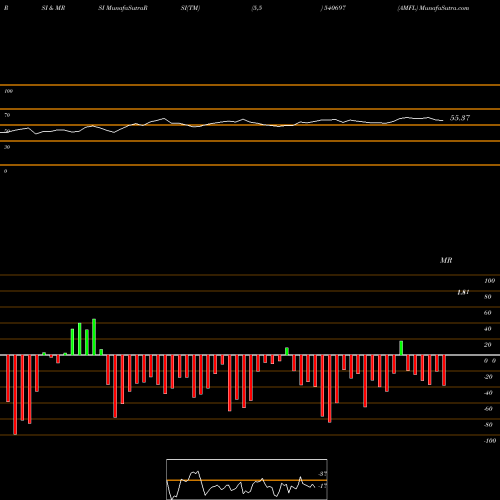This screenshot has width=500, height=500.
Task: Click the right end of the RSI line
Action: pyautogui.click(x=443, y=120)
